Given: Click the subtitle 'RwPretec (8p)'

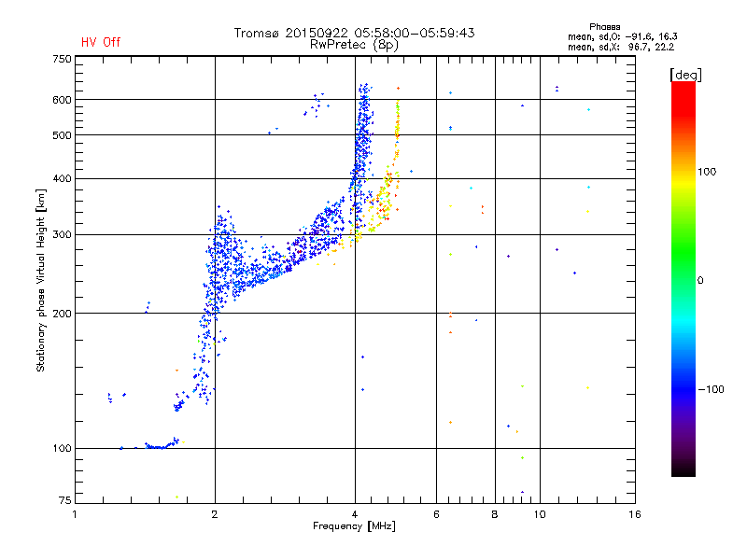Looking at the screenshot, I should point(354,45).
